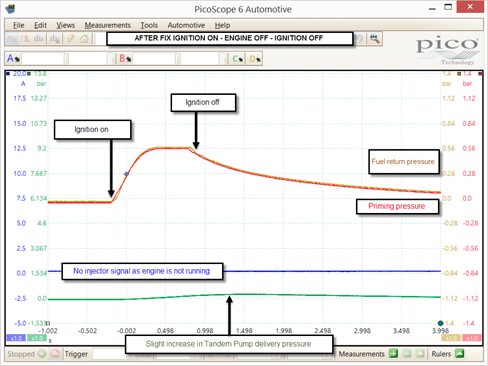
Task: Click the Trigger mode input field
Action: tap(109, 354)
